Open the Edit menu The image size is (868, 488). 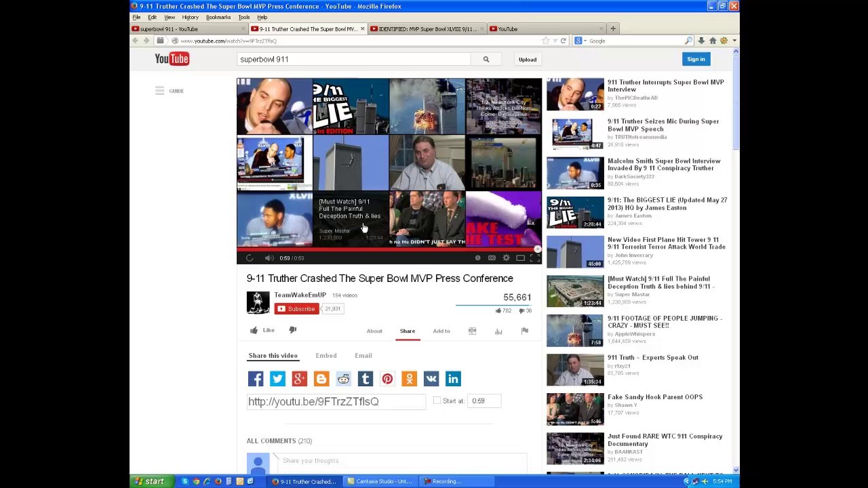coord(152,17)
